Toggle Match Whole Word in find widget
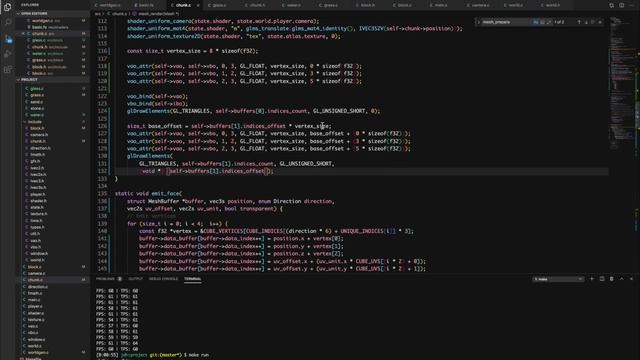The width and height of the screenshot is (640, 360). [542, 22]
